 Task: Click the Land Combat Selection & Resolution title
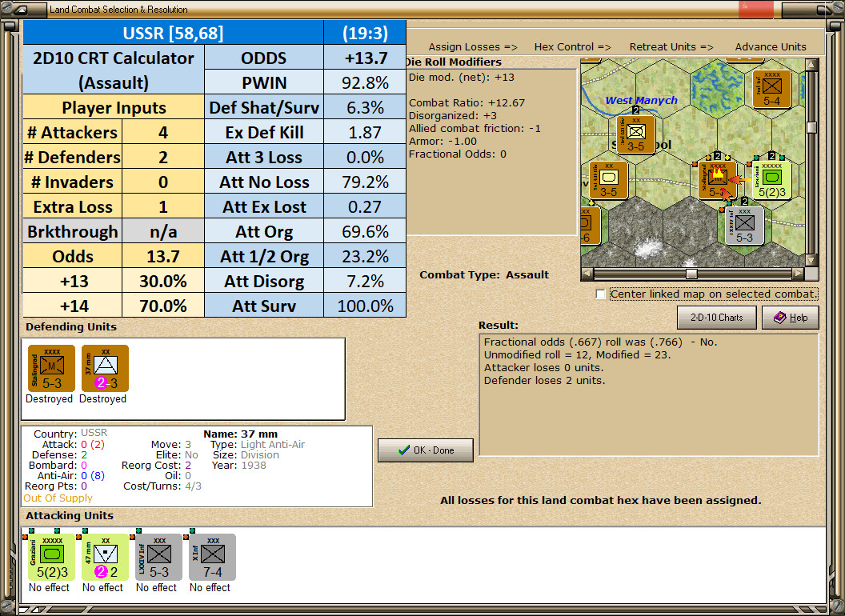[118, 9]
